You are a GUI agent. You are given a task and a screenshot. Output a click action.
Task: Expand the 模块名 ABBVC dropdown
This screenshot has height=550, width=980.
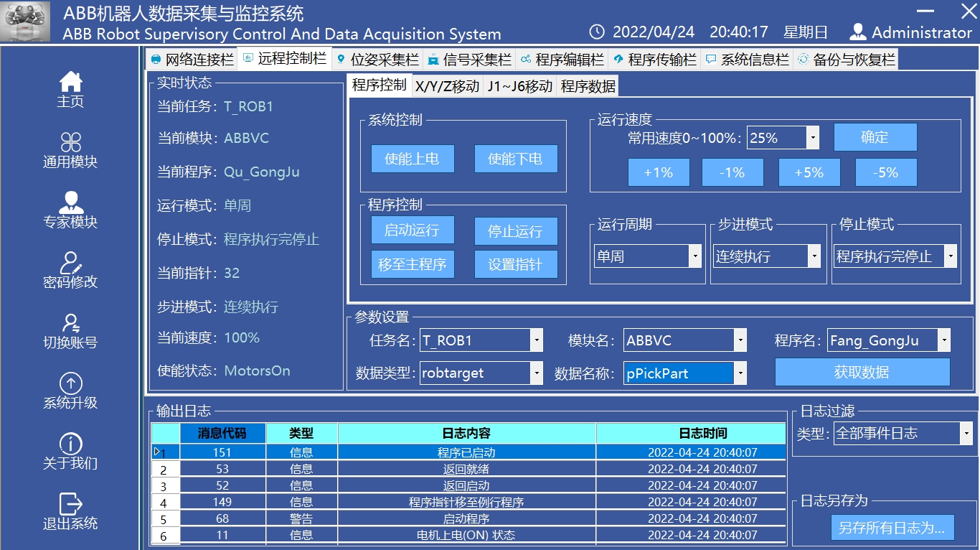tap(740, 340)
